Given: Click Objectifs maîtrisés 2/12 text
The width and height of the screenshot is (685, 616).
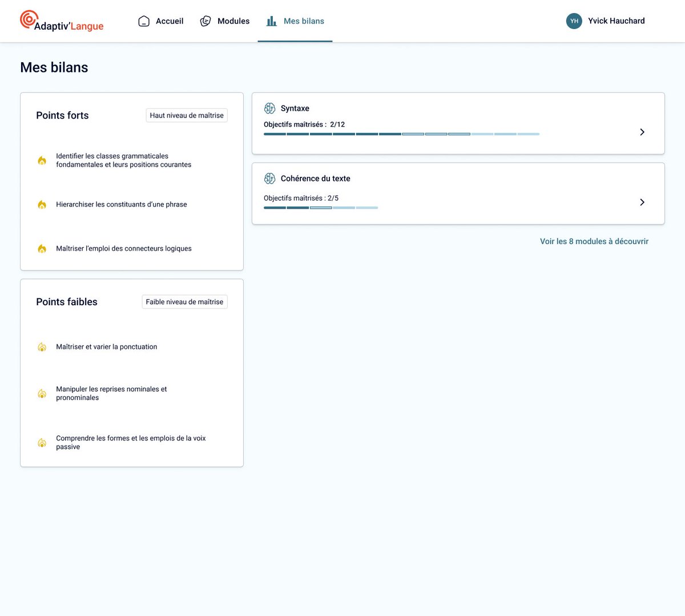Looking at the screenshot, I should click(304, 124).
